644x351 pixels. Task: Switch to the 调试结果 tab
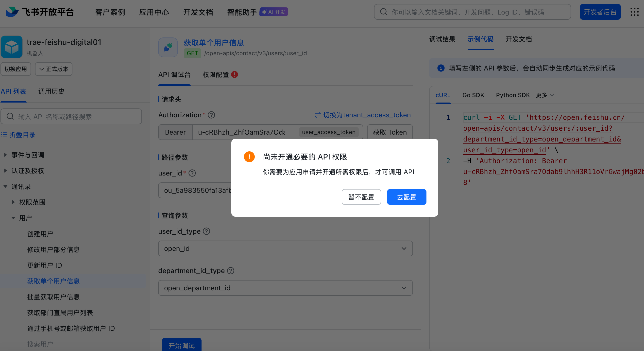tap(442, 39)
